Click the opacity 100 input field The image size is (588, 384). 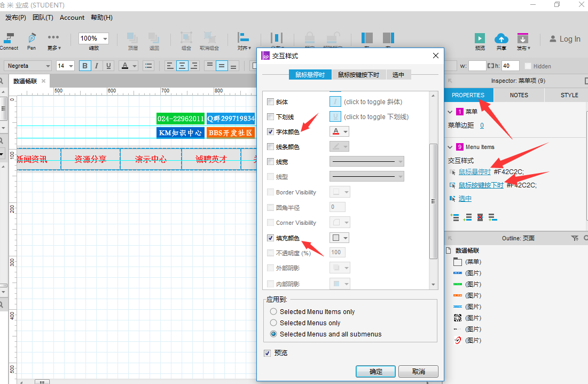pyautogui.click(x=338, y=253)
